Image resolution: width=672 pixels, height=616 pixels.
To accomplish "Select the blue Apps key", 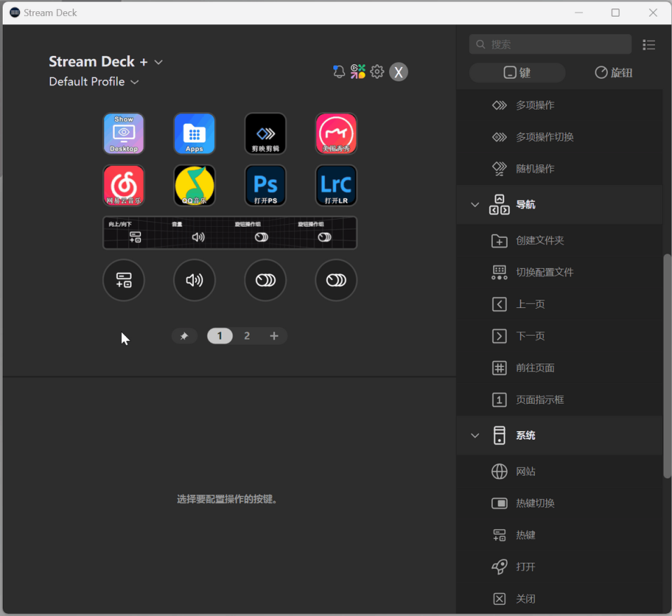I will tap(194, 133).
